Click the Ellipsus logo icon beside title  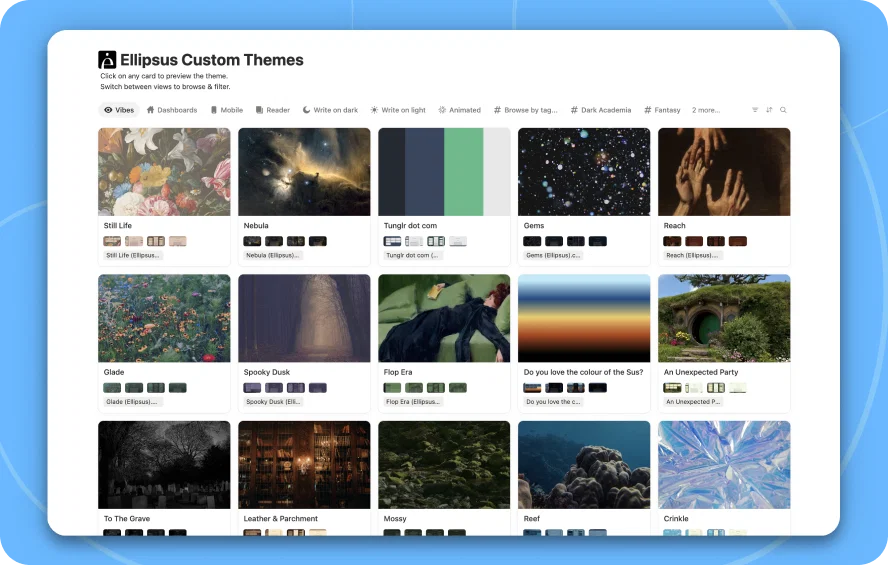(x=107, y=59)
